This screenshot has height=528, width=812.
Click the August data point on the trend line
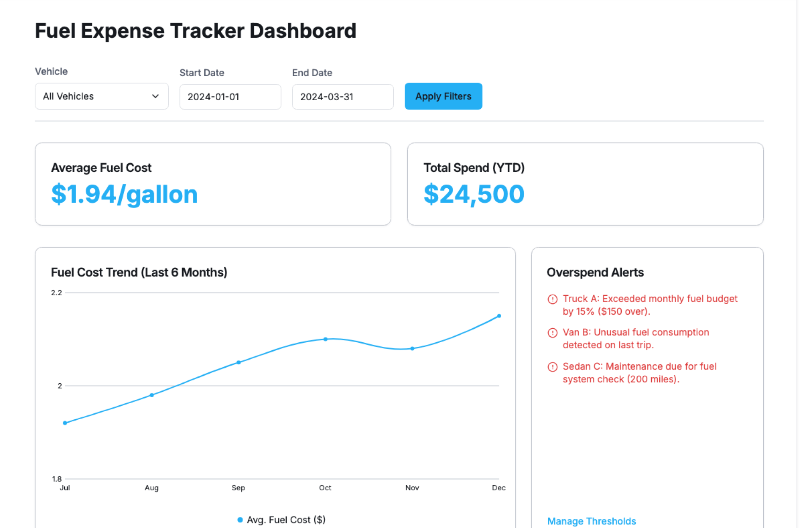tap(152, 395)
